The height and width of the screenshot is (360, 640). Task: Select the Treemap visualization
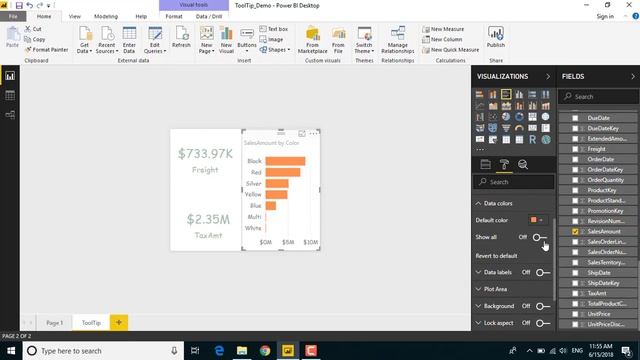[x=532, y=117]
